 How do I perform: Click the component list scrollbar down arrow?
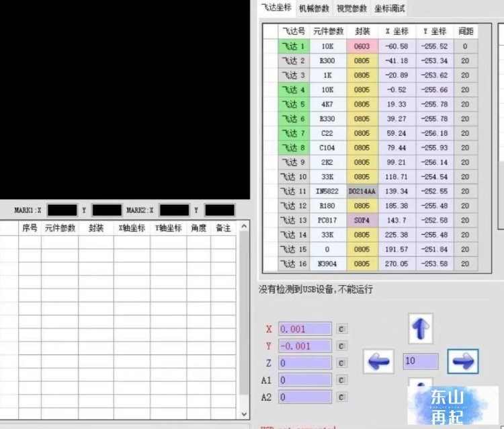(244, 414)
